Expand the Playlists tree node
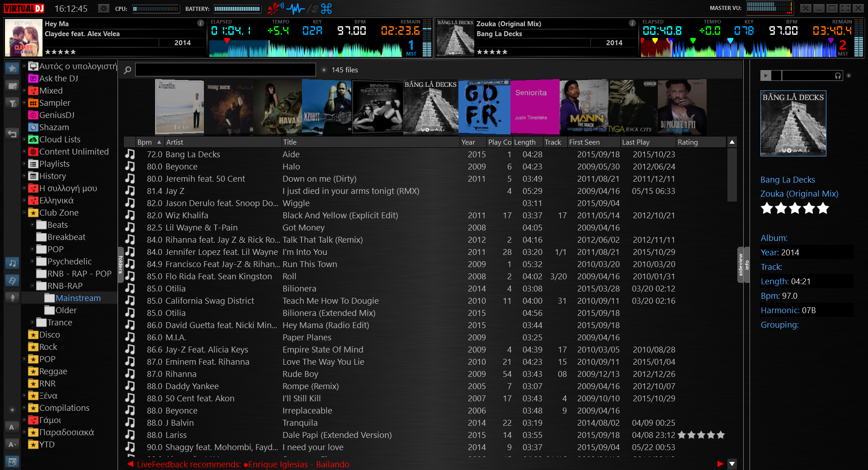Image resolution: width=868 pixels, height=470 pixels. 24,164
